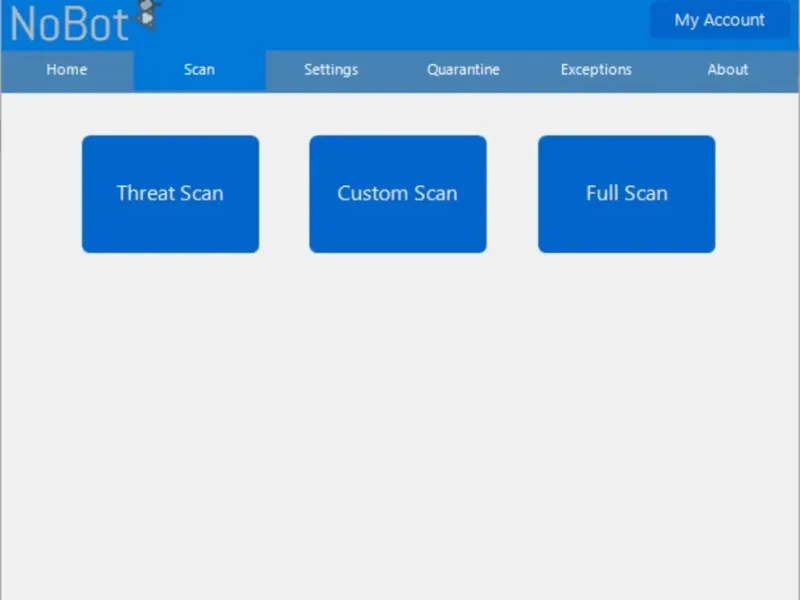Open the About tab
Screen dimensions: 800x600
(x=728, y=70)
